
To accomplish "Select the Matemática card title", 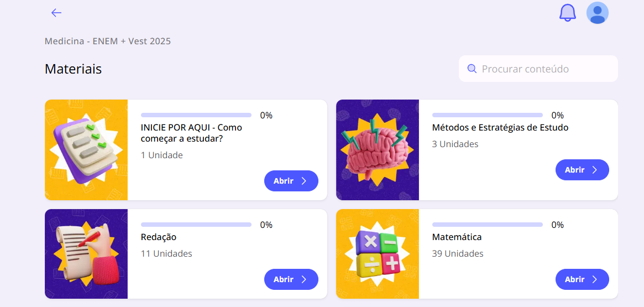I will 457,237.
